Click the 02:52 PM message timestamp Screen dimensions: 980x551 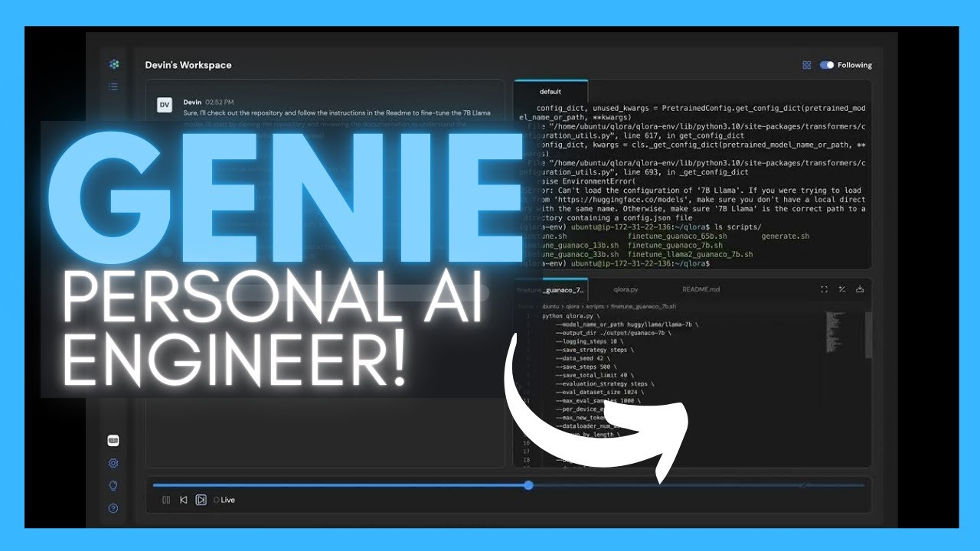(x=220, y=102)
